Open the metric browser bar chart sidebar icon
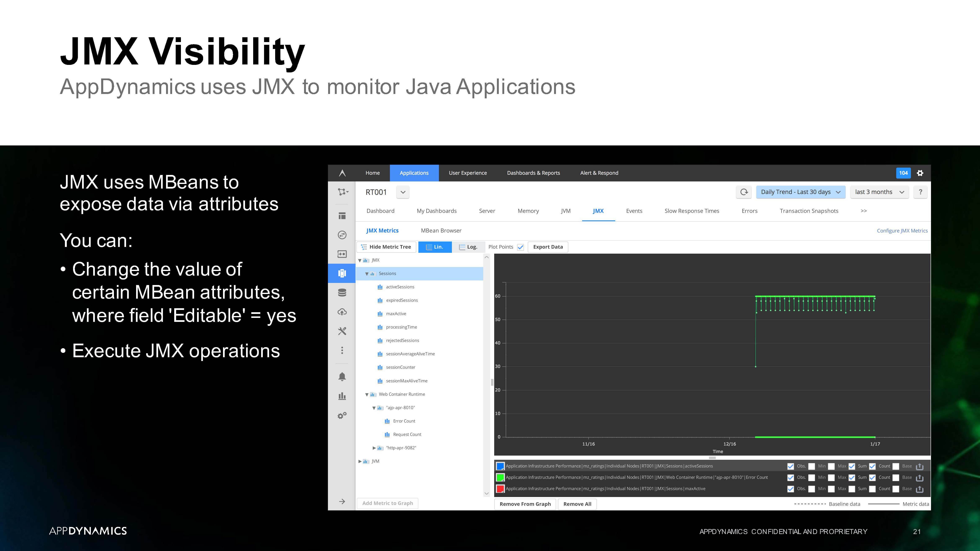Image resolution: width=980 pixels, height=551 pixels. point(342,396)
